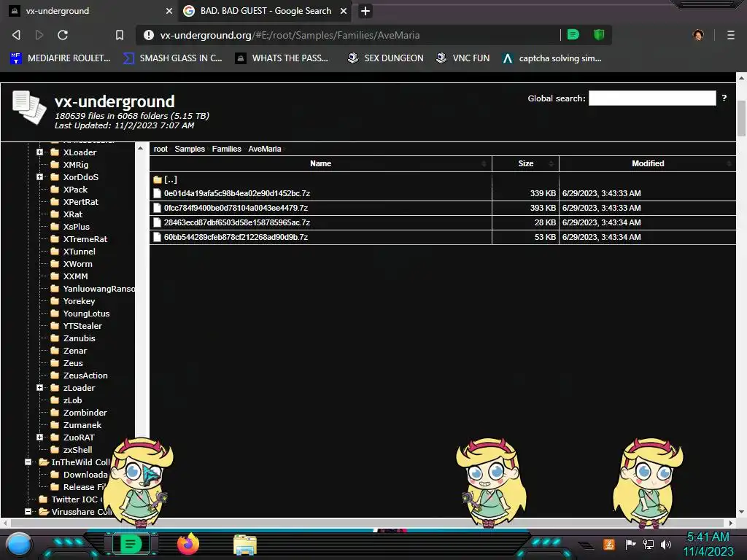
Task: Open the [..] parent folder entry
Action: (166, 179)
